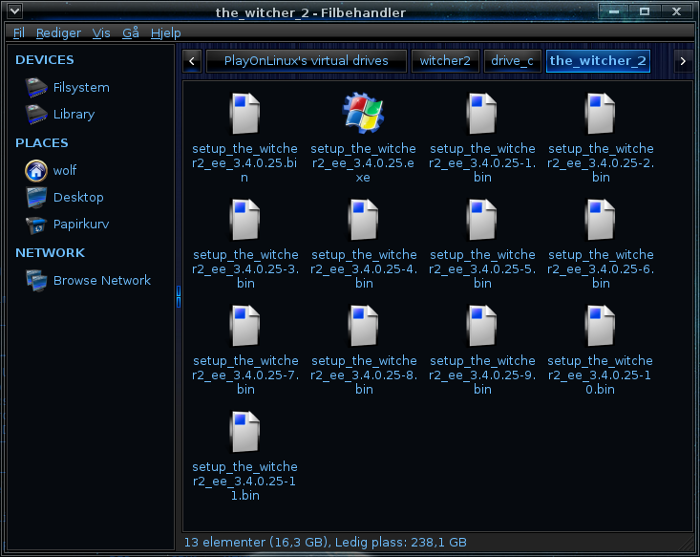The width and height of the screenshot is (700, 557).
Task: Click the Browse Network icon
Action: (x=36, y=281)
